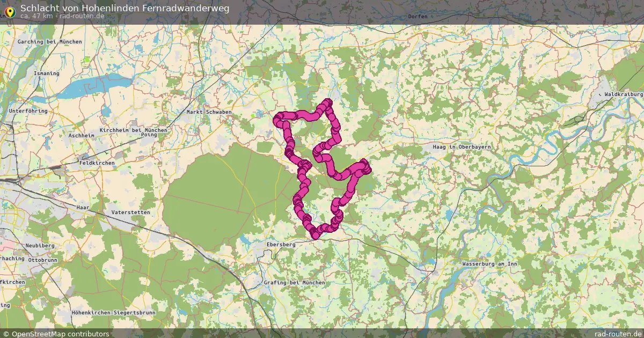Click Grafing bei München label

click(294, 282)
